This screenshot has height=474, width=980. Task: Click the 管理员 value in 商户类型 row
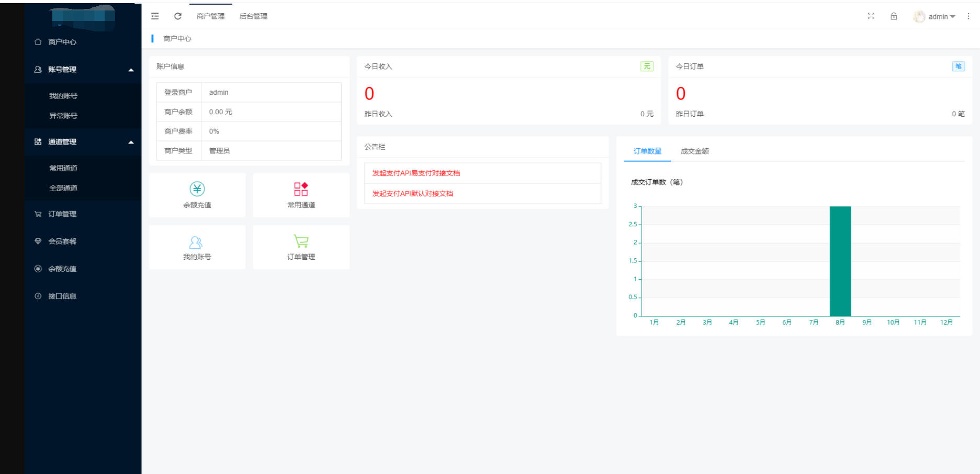pos(219,150)
